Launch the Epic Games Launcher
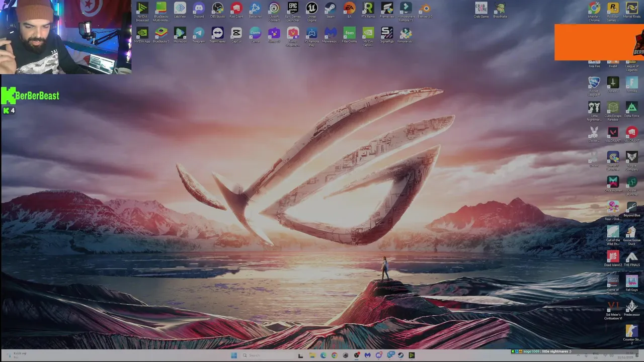The width and height of the screenshot is (644, 362). click(x=293, y=12)
